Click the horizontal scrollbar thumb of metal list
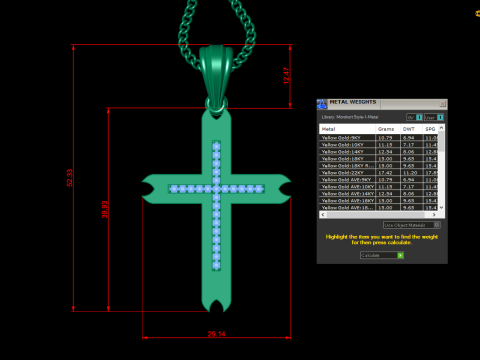The width and height of the screenshot is (480, 360). (x=376, y=215)
